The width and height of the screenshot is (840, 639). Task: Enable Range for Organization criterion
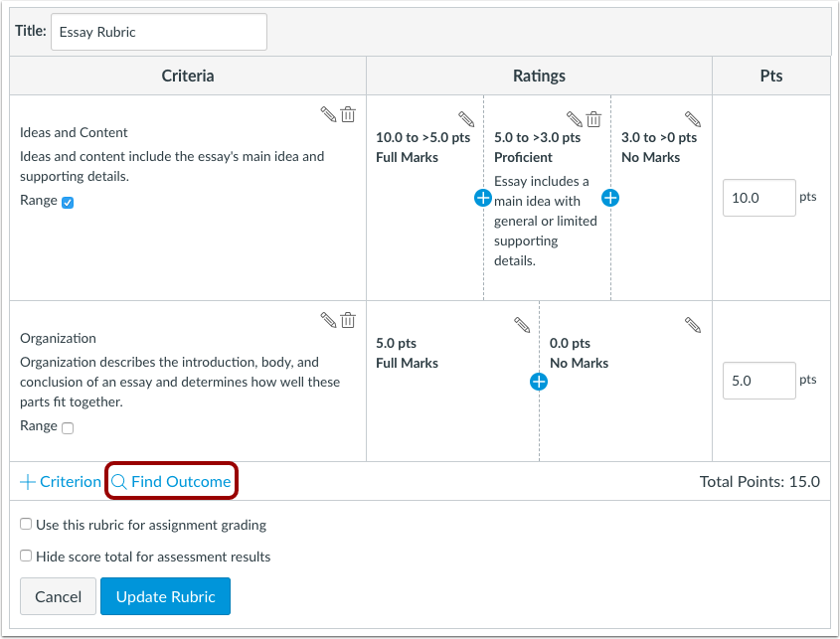tap(68, 428)
